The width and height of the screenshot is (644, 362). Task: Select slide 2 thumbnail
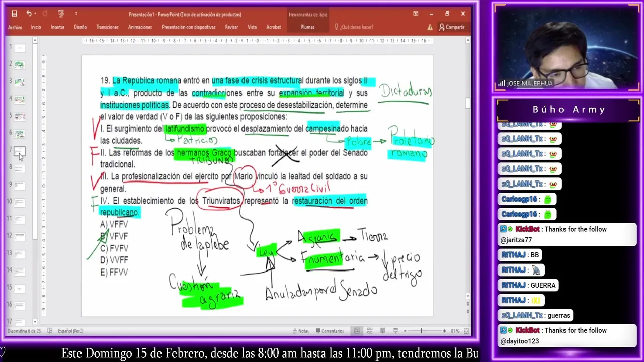[19, 65]
